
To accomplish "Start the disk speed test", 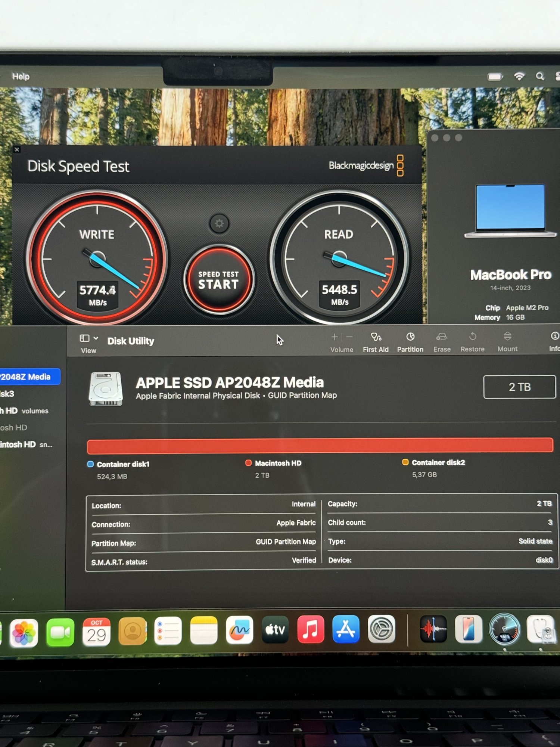I will (219, 280).
